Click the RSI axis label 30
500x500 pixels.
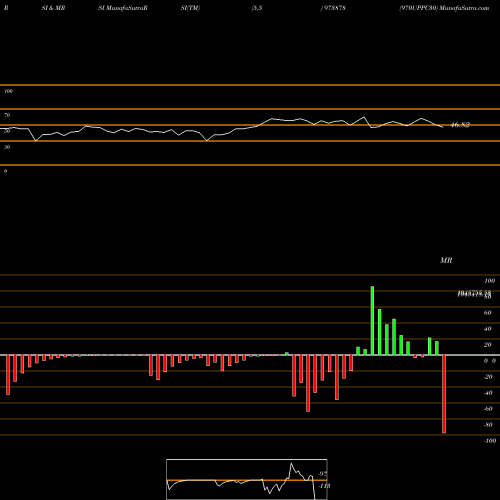pos(7,147)
